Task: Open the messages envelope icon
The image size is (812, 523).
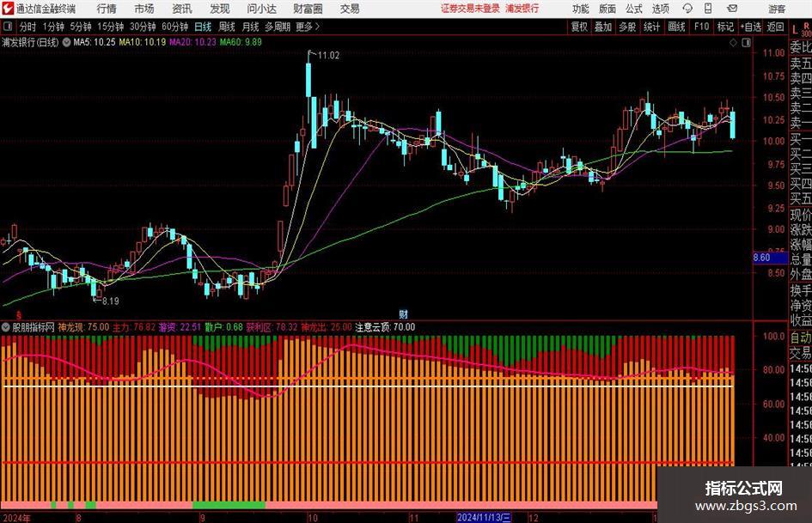Action: click(732, 9)
